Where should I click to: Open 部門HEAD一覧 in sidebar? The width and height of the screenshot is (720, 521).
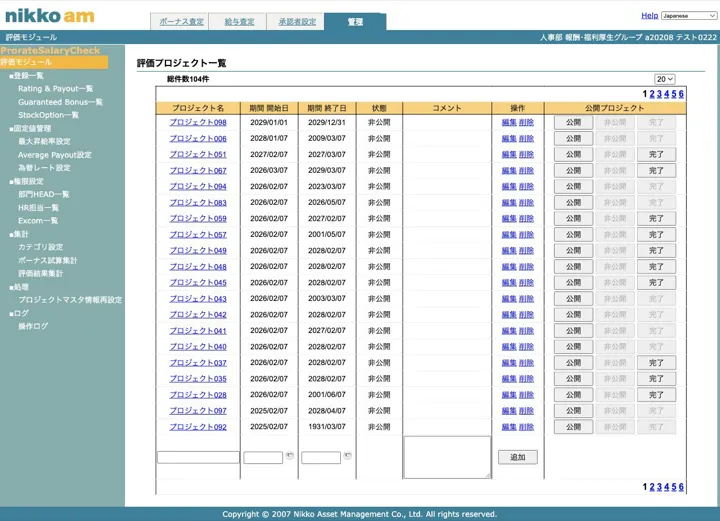click(x=44, y=194)
